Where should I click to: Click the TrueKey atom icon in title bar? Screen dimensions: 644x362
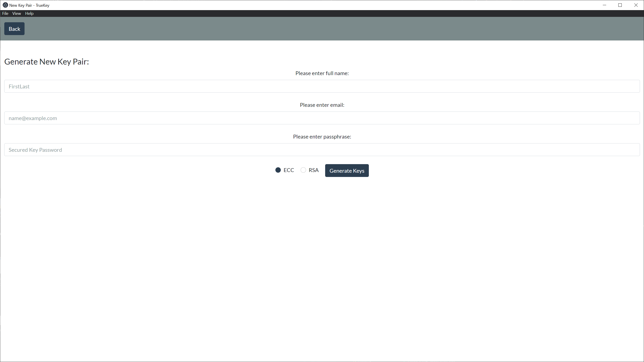(x=5, y=5)
